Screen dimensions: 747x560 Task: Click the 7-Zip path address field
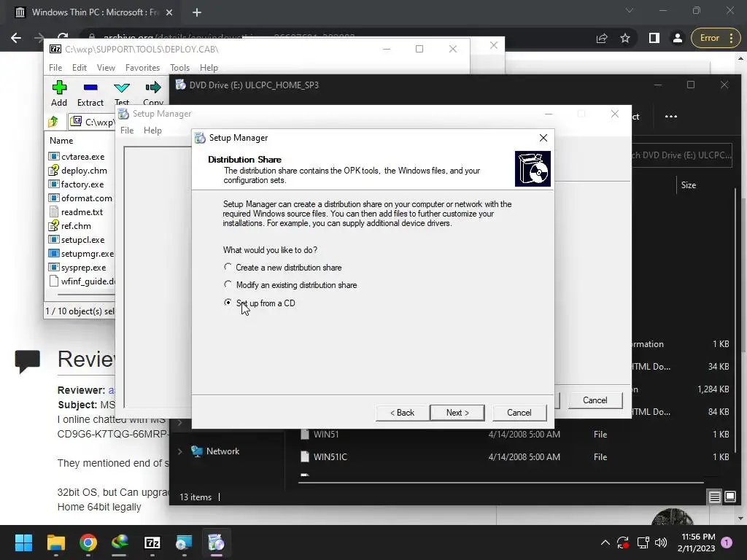coord(93,122)
